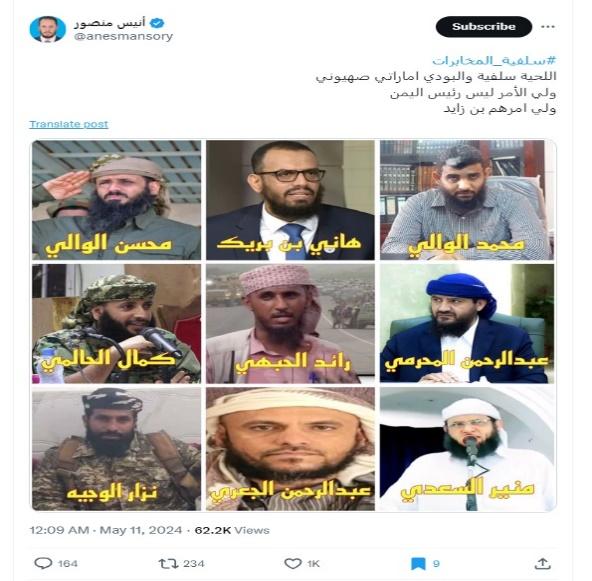Open the 12:09 AM May 11, 2024 timestamp
This screenshot has width=592, height=581.
106,530
